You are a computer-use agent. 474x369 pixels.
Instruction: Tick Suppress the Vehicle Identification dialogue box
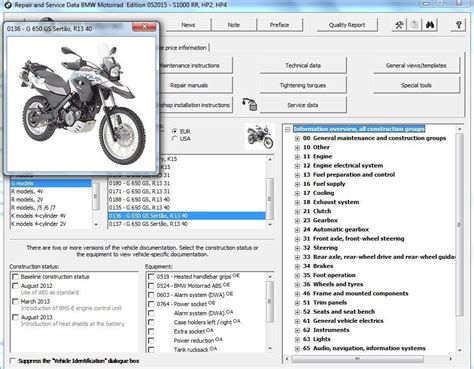[x=13, y=361]
